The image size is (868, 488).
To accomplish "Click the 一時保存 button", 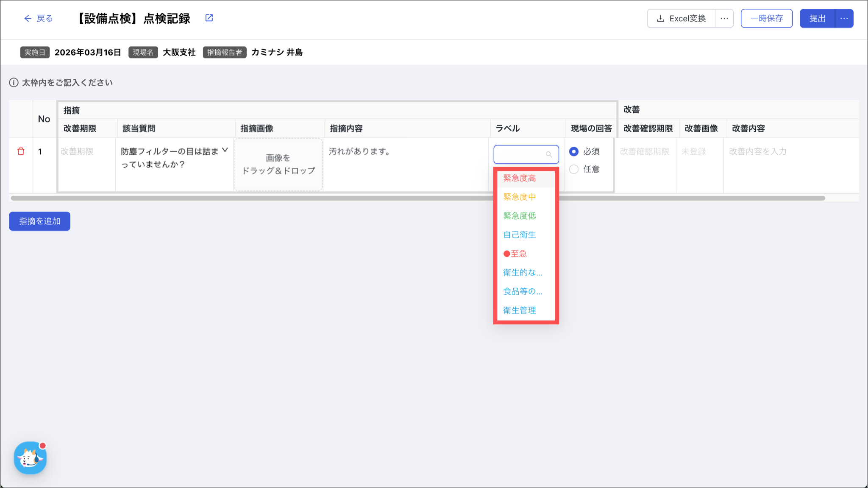I will pyautogui.click(x=766, y=19).
